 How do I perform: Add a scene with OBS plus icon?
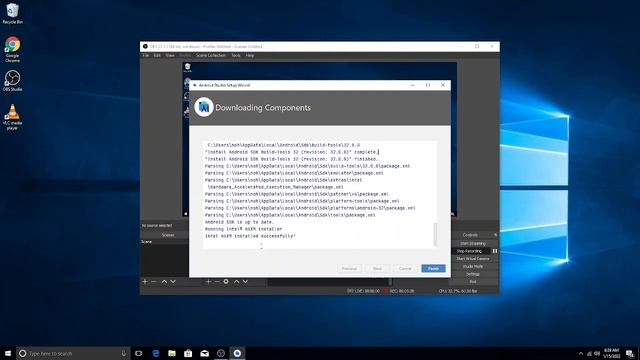tap(144, 282)
